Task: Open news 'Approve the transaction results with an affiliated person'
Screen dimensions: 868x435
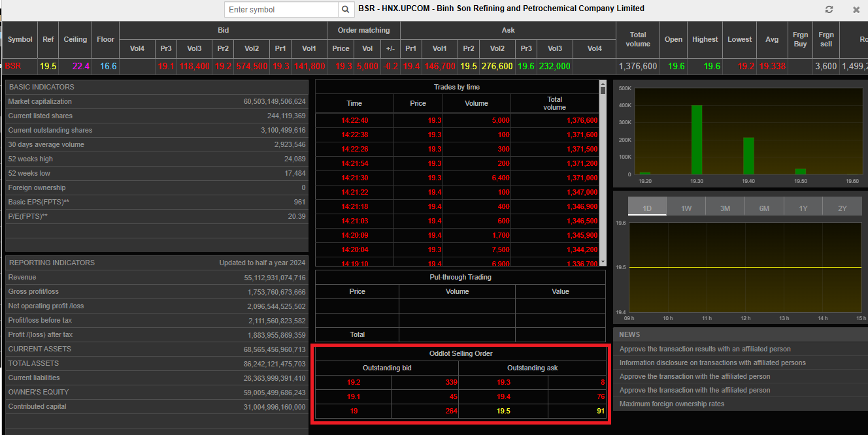Action: point(705,349)
